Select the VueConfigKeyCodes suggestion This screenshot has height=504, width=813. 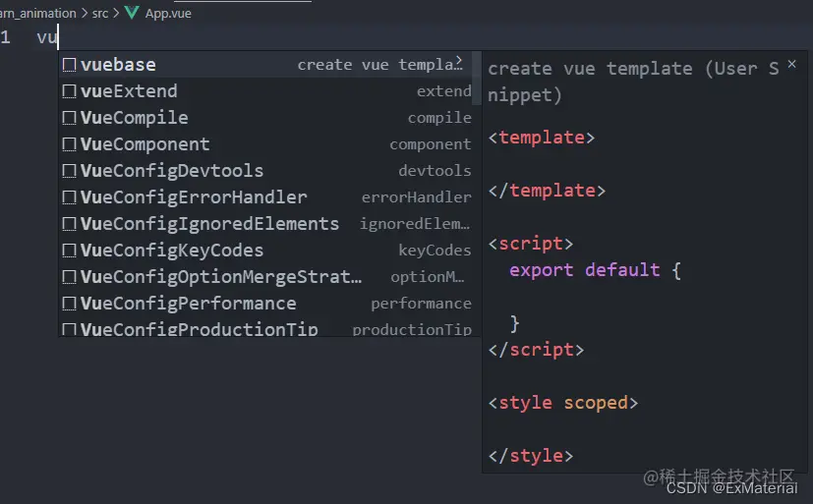pos(265,251)
